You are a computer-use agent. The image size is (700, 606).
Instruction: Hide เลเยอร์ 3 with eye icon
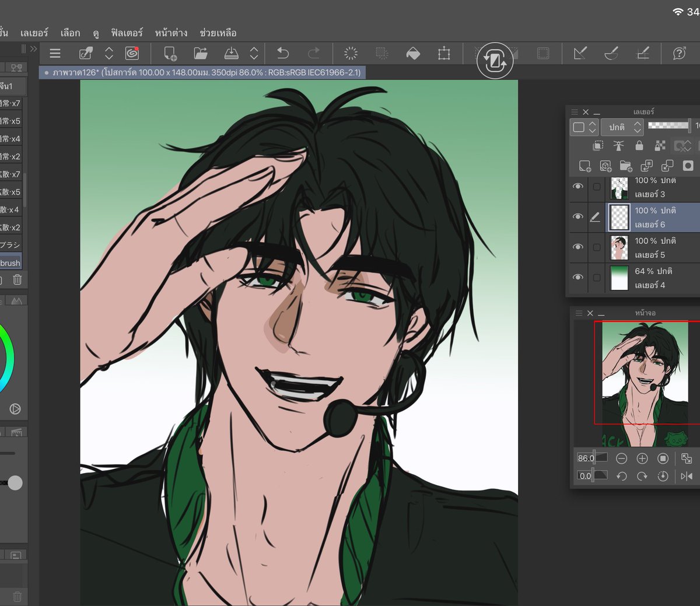pyautogui.click(x=577, y=187)
